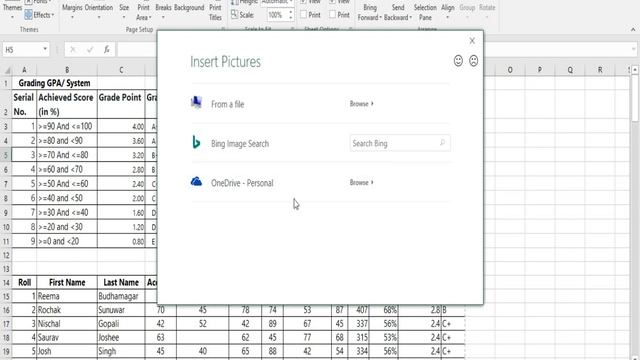
Task: Click the Insert Function fx icon
Action: click(x=107, y=50)
